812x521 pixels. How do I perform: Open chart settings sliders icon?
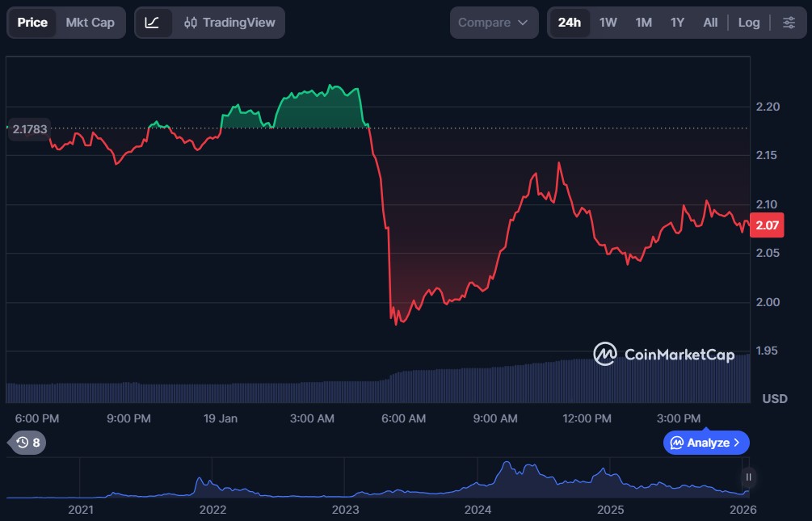click(789, 23)
